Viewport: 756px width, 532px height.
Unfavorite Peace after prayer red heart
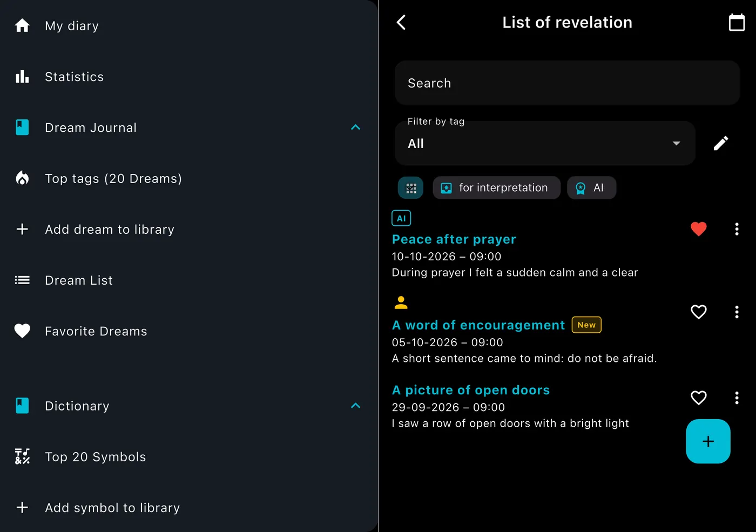coord(699,229)
